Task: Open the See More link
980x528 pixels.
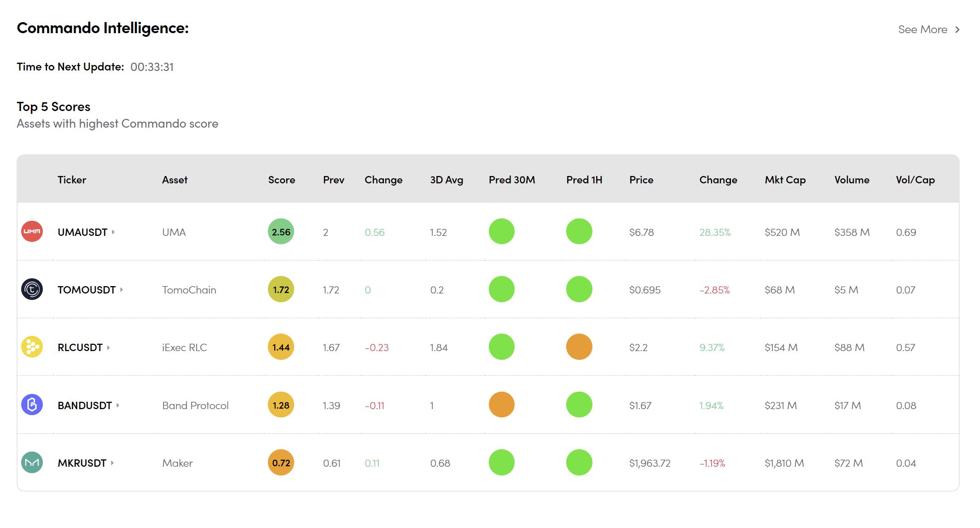Action: [928, 29]
